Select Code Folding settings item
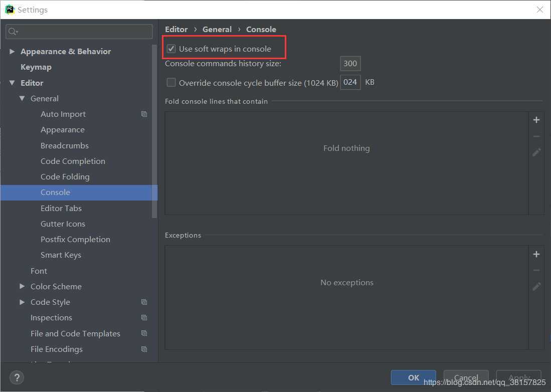 (x=65, y=176)
